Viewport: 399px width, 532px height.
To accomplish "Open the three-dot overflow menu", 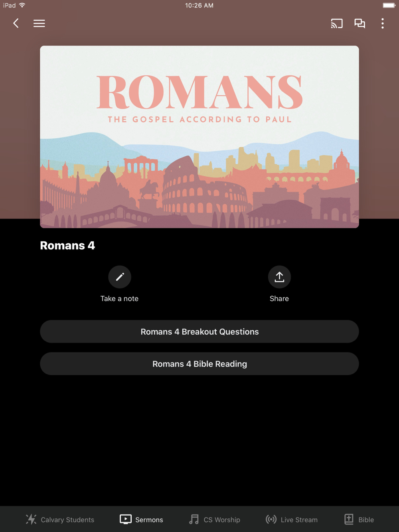I will click(x=383, y=24).
